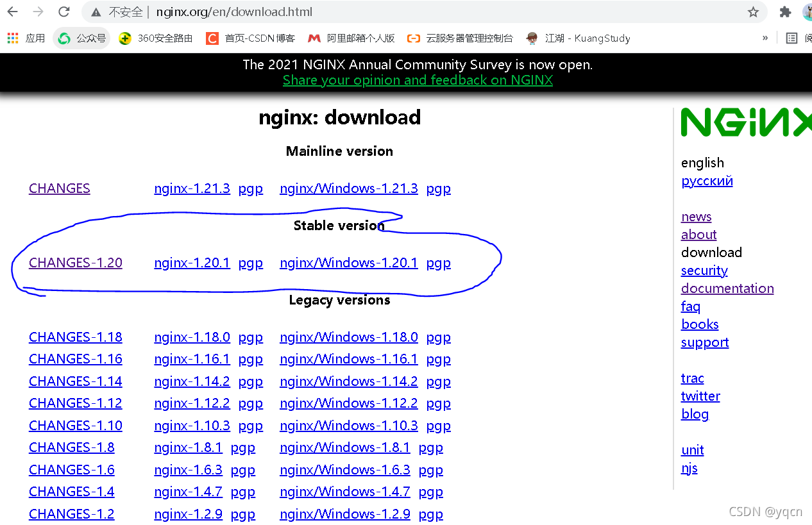
Task: Download nginx-1.6.3
Action: 188,470
